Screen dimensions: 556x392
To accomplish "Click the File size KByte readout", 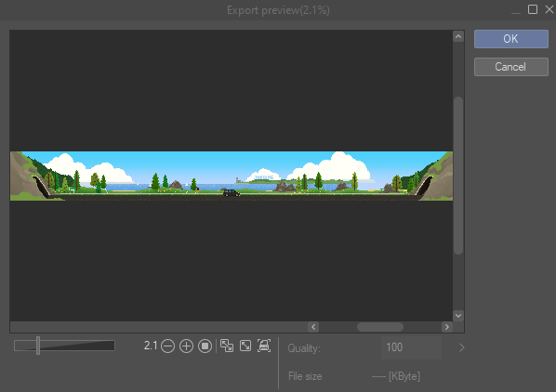I will click(x=396, y=376).
